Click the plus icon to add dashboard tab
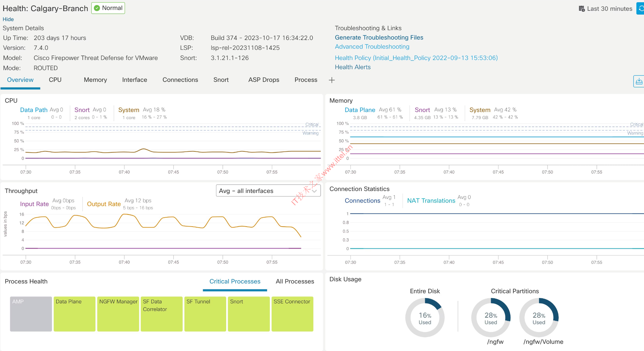 332,80
